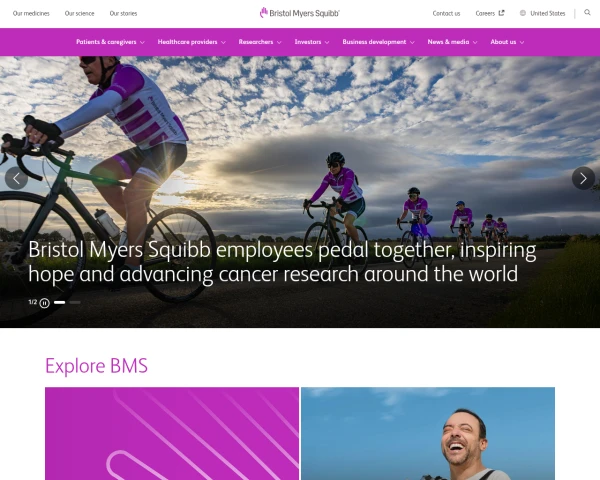This screenshot has height=480, width=600.
Task: Open the search magnifier icon
Action: (x=587, y=13)
